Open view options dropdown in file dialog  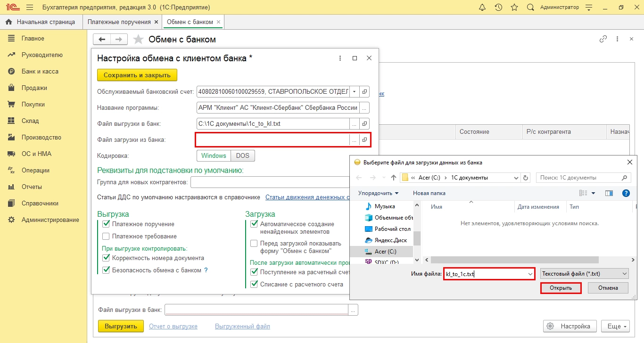point(593,193)
